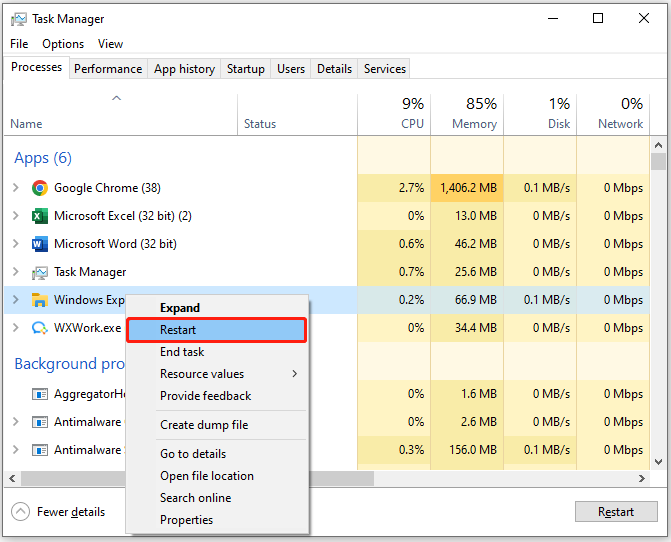Click the horizontal scrollbar left arrow

(x=12, y=478)
